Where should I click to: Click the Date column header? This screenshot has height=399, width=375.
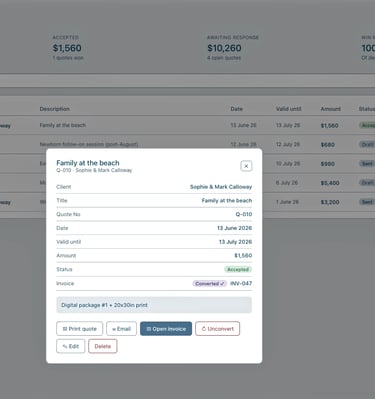tap(237, 109)
